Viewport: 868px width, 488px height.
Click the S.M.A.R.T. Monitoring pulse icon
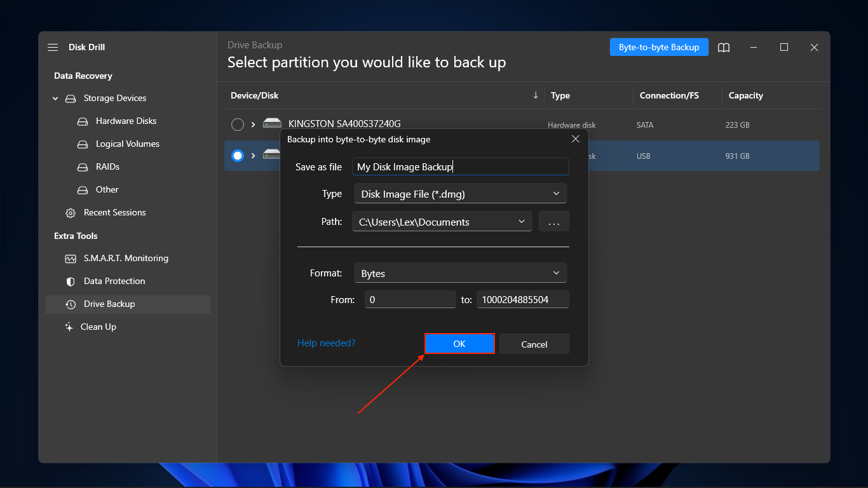click(x=71, y=259)
